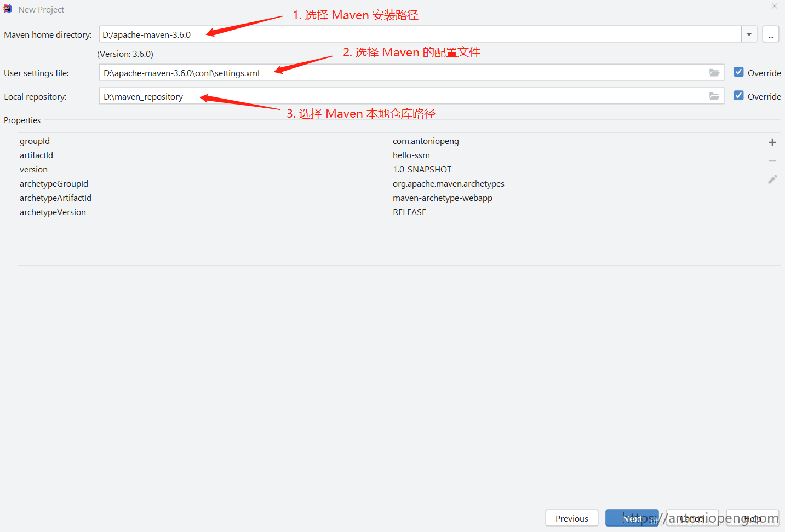Image resolution: width=785 pixels, height=532 pixels.
Task: Click the hello-ssm artifactId value
Action: point(411,155)
